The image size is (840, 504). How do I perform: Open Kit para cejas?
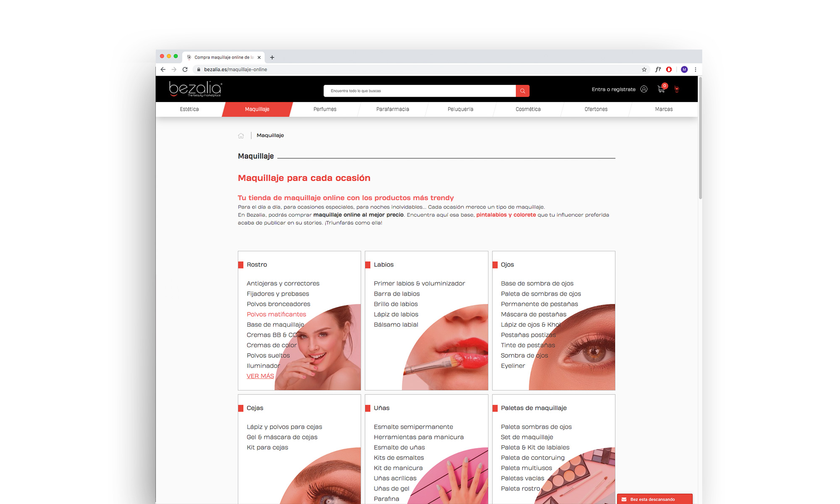click(267, 447)
